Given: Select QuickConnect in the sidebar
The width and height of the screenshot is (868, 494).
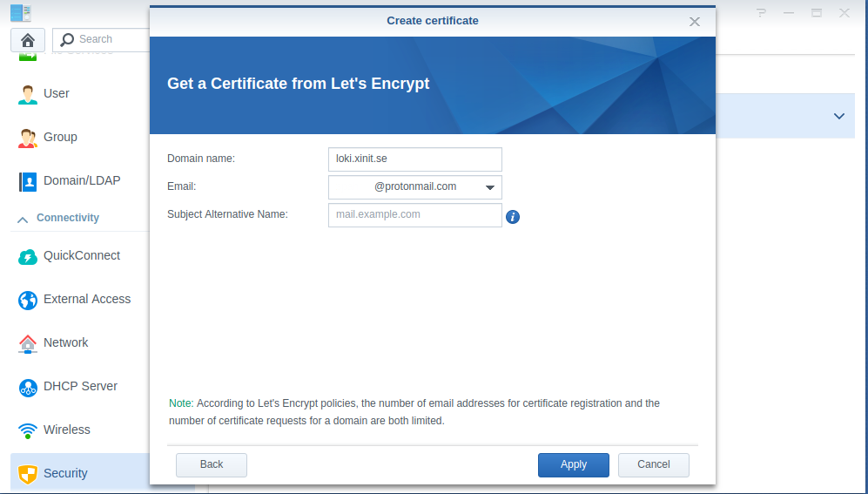Looking at the screenshot, I should [x=80, y=256].
